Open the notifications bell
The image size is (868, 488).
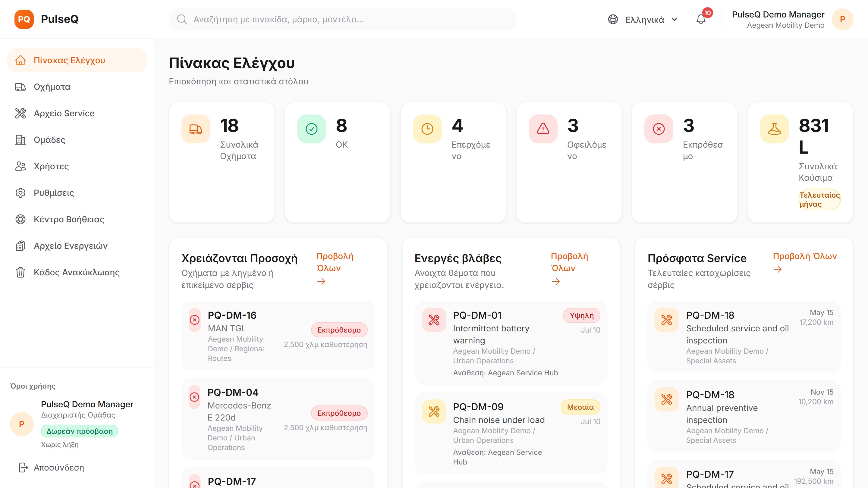point(701,19)
